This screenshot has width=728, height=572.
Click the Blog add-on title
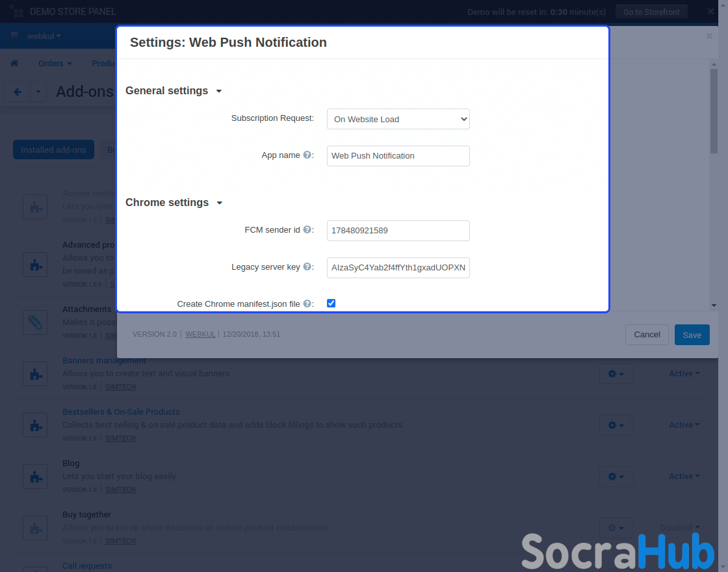71,463
